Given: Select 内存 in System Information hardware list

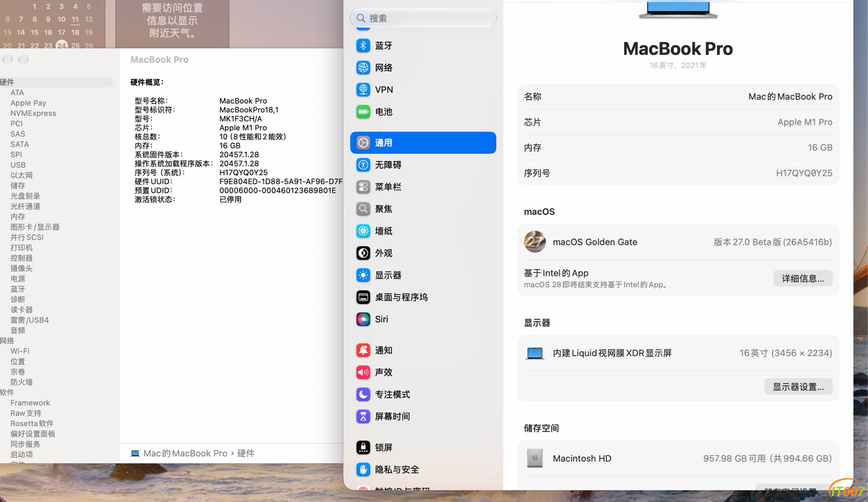Looking at the screenshot, I should click(x=18, y=217).
